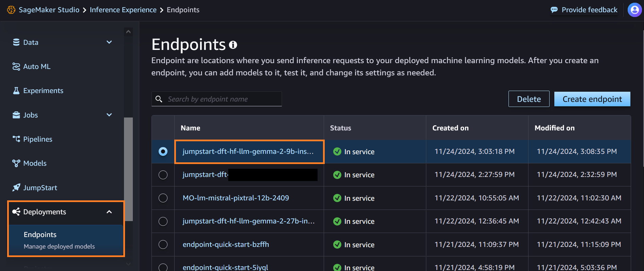Viewport: 644px width, 271px height.
Task: Click green check icon for pixtral-12b endpoint
Action: 337,198
